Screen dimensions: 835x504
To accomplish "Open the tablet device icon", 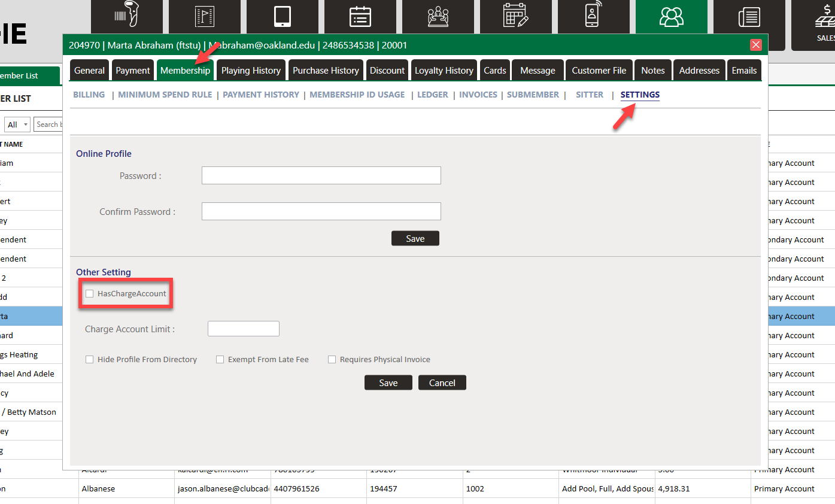I will (282, 17).
